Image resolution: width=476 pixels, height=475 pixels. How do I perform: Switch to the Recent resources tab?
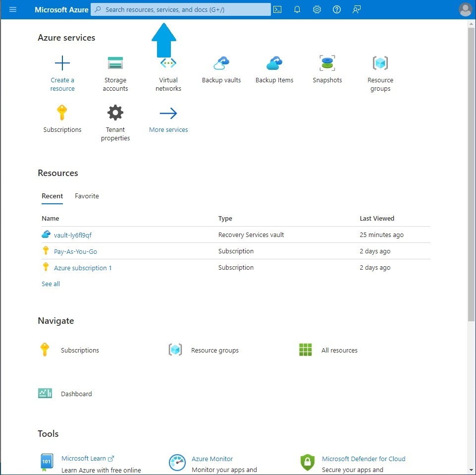pos(52,196)
